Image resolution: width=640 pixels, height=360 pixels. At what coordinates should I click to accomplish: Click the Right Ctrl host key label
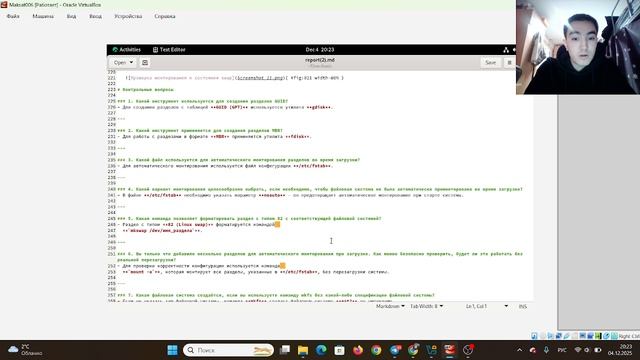[x=629, y=336]
